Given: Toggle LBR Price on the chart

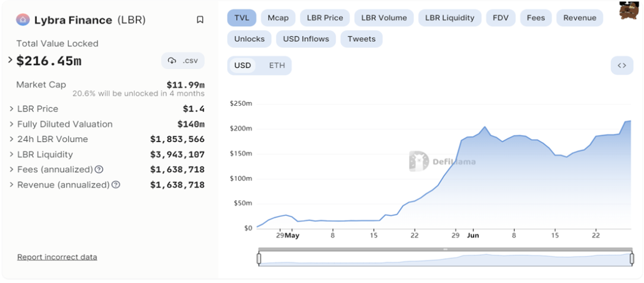Looking at the screenshot, I should 325,18.
